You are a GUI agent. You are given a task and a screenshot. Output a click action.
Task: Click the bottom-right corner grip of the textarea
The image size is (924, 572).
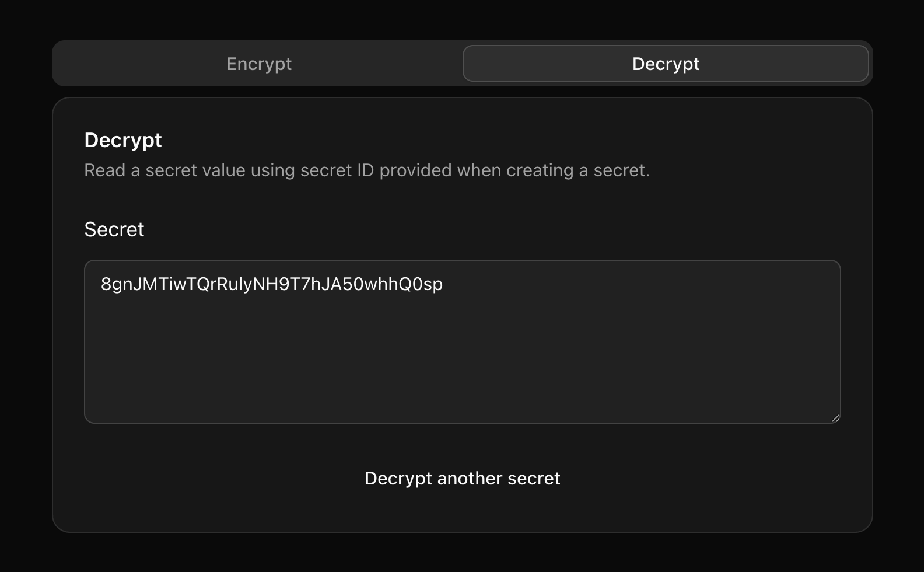836,418
